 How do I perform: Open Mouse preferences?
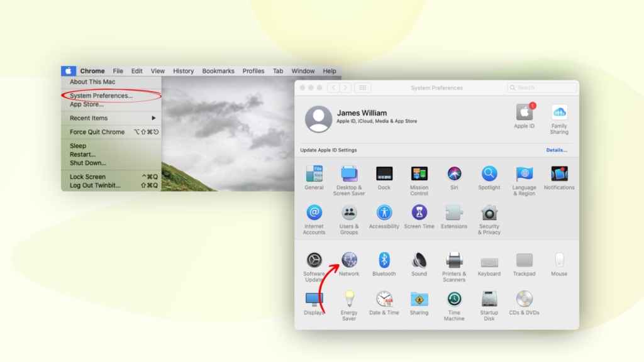pyautogui.click(x=559, y=264)
